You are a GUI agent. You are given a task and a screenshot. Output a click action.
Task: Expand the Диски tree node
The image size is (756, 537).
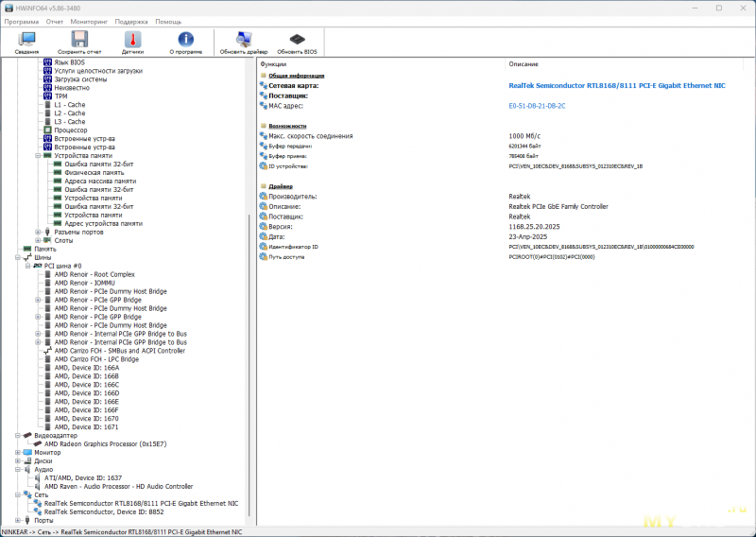pyautogui.click(x=18, y=460)
